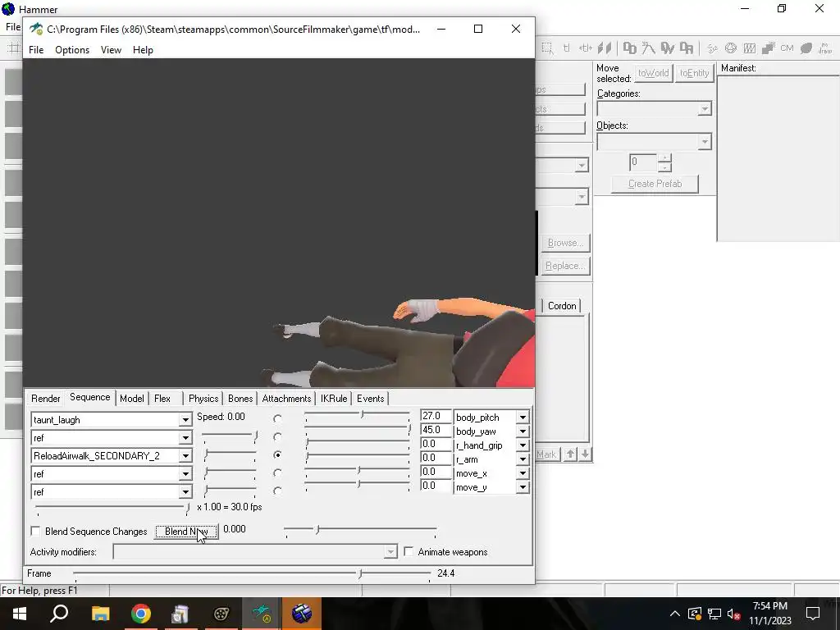
Task: Open the Windows Start menu
Action: tap(20, 614)
